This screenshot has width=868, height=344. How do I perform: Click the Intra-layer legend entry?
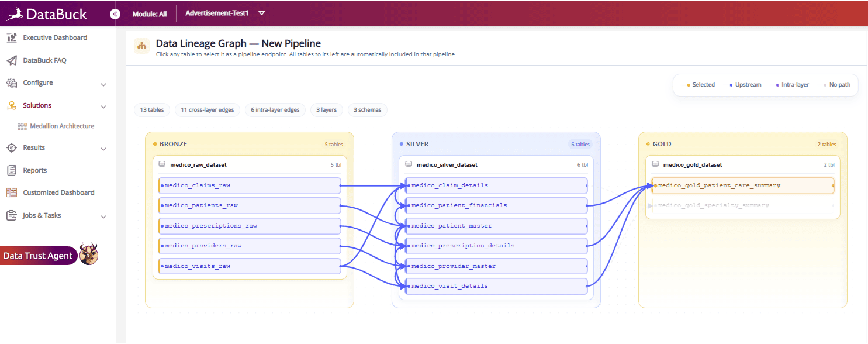(x=789, y=85)
